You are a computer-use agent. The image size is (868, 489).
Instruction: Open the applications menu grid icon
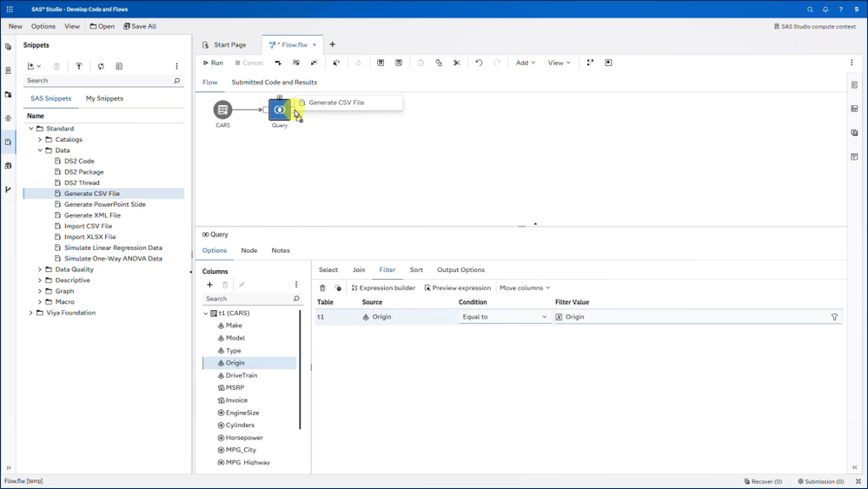click(10, 9)
